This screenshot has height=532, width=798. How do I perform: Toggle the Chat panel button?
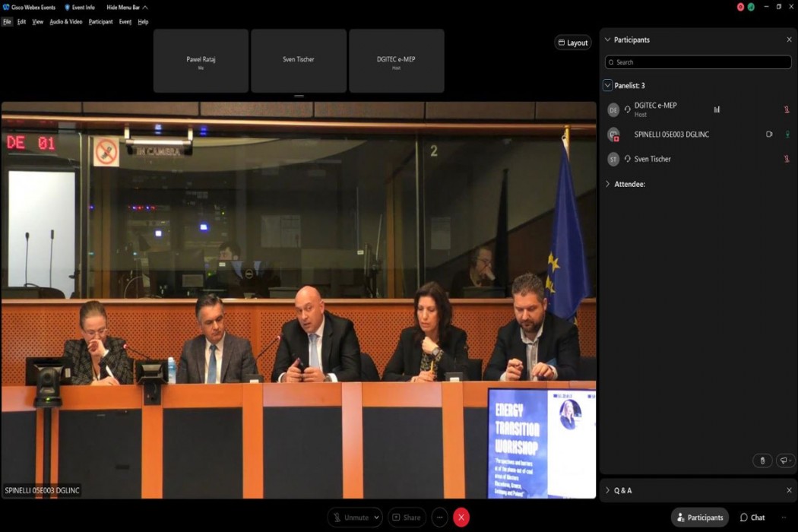click(x=752, y=518)
